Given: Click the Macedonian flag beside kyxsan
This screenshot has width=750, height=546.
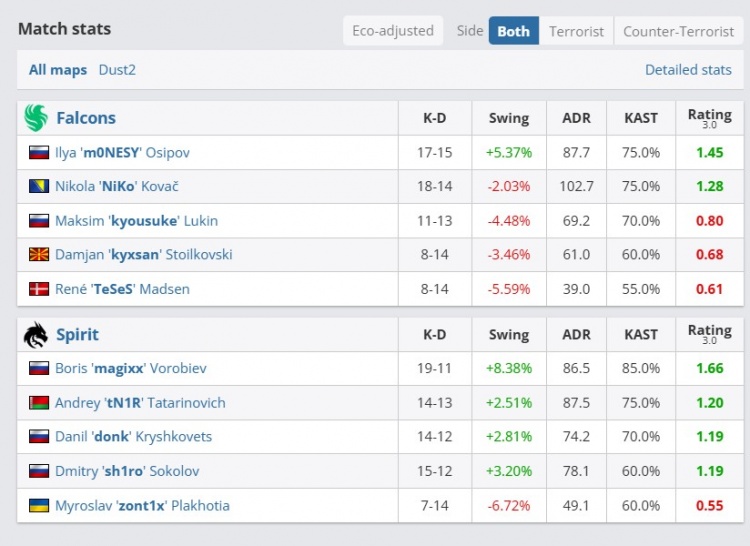Looking at the screenshot, I should click(x=39, y=255).
